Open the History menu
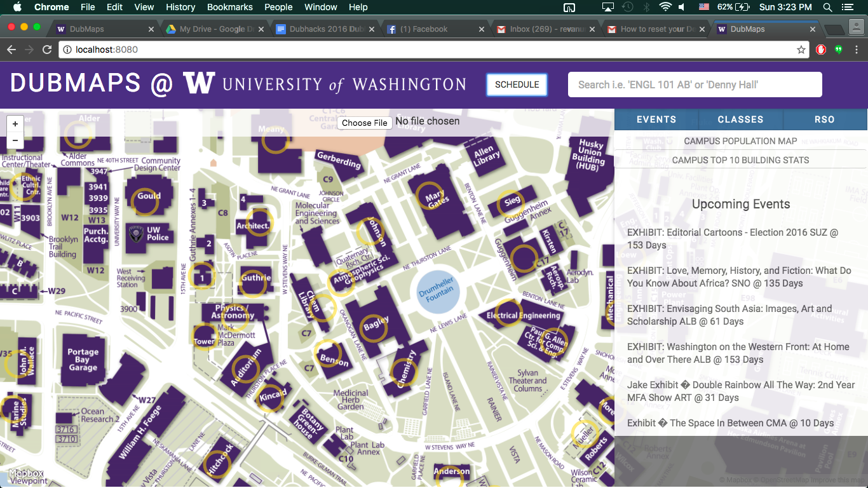Screen dimensions: 868x488 180,7
